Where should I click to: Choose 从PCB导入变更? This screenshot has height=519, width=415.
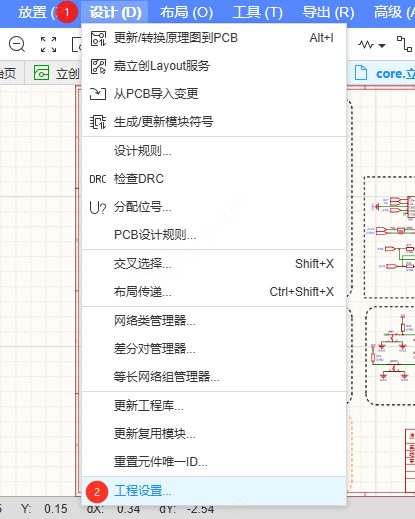click(x=214, y=94)
